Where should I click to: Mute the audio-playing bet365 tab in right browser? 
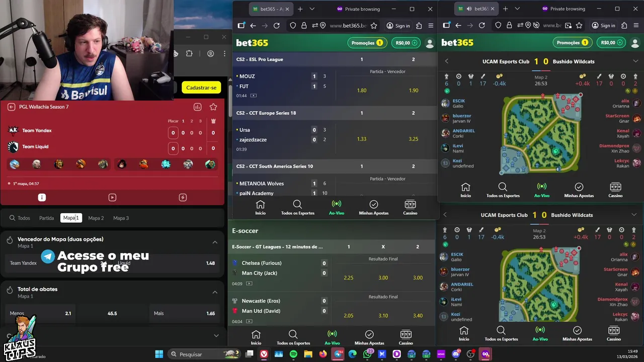[x=469, y=9]
